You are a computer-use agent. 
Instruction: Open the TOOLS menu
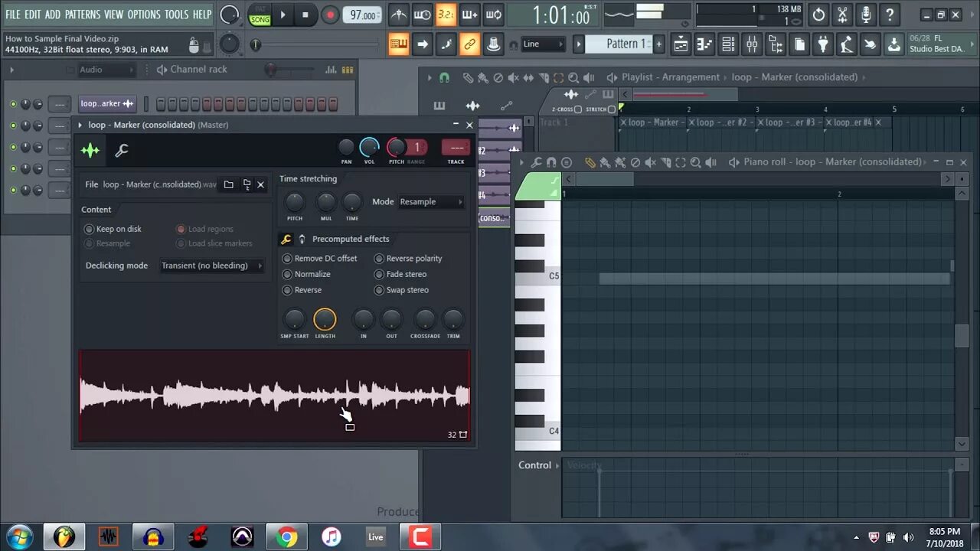[x=176, y=15]
